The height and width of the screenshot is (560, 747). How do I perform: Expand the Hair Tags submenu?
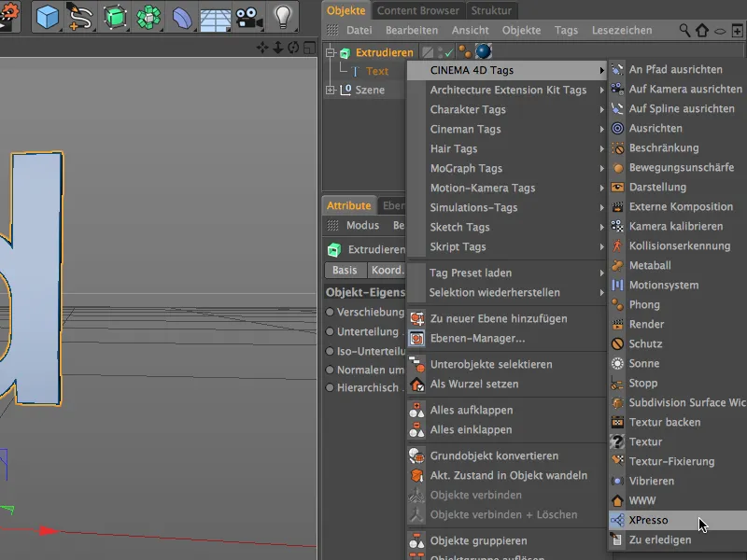507,148
